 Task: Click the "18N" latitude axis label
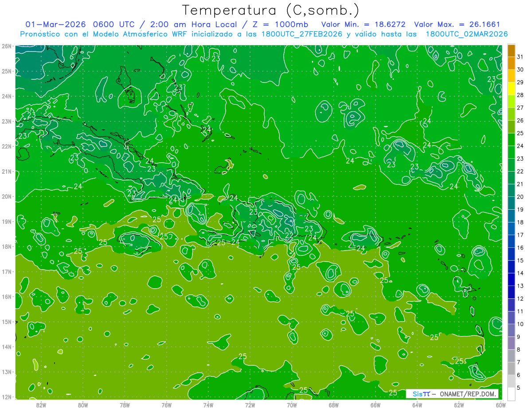coord(6,247)
